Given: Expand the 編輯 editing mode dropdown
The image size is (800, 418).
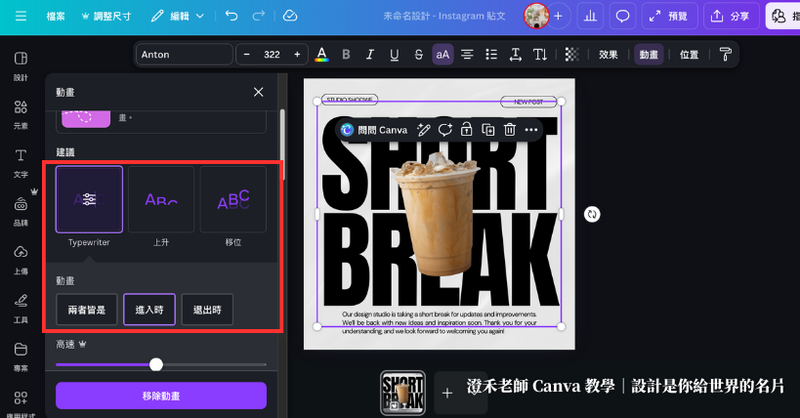Looking at the screenshot, I should pos(178,16).
